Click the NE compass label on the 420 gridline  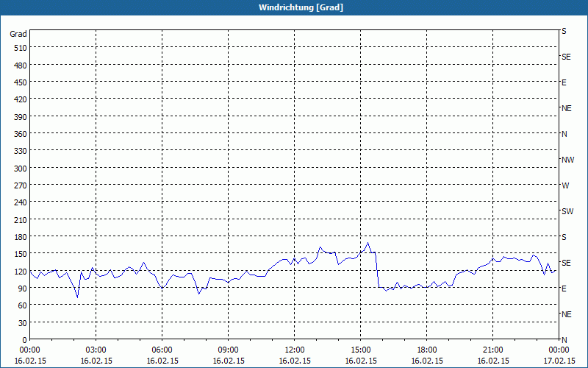(x=566, y=108)
